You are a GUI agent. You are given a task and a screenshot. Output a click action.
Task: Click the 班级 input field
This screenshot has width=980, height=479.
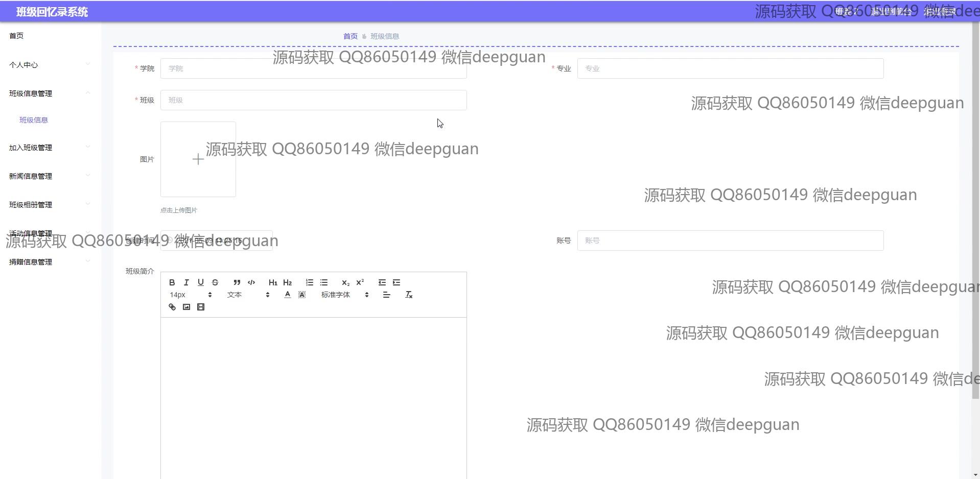pos(314,100)
